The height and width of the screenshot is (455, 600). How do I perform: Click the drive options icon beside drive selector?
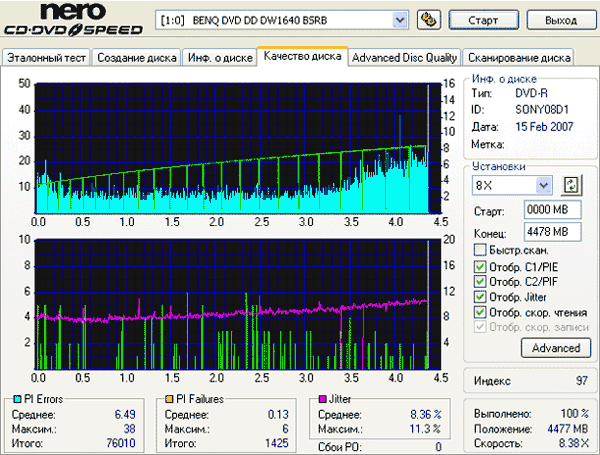(429, 19)
